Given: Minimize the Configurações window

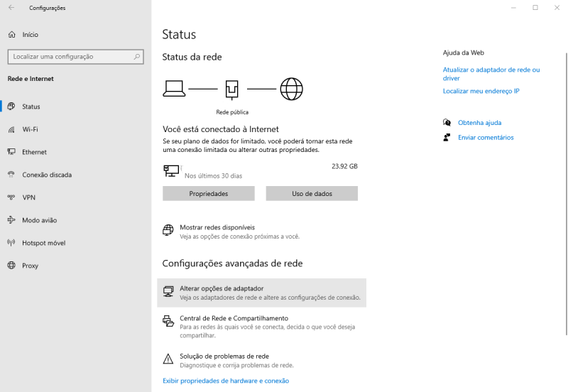Looking at the screenshot, I should coord(513,8).
